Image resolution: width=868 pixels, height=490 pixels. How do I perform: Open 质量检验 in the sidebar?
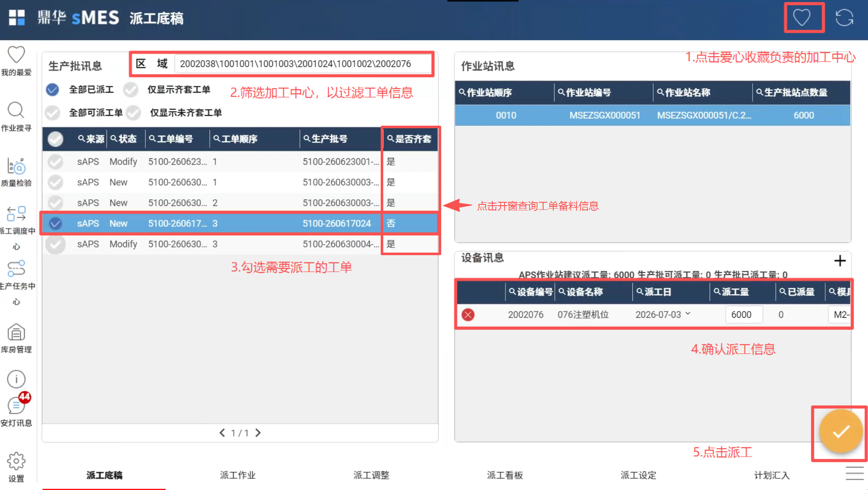coord(16,172)
